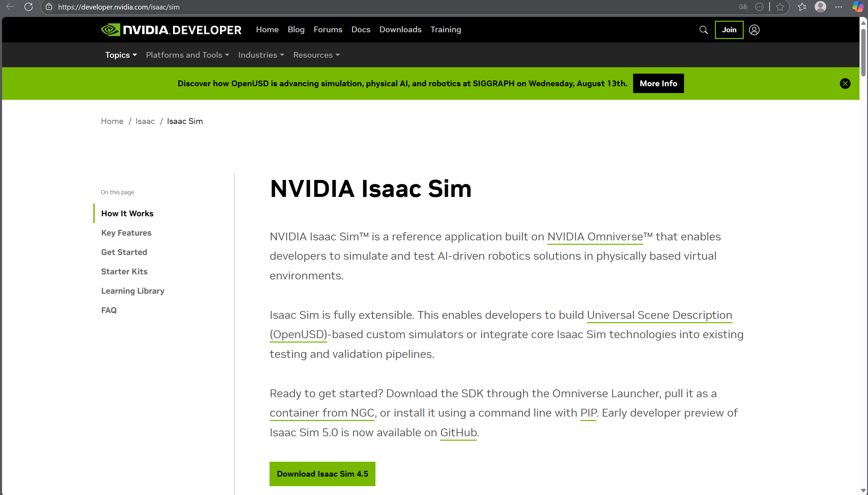Open site search magnifier icon
The width and height of the screenshot is (868, 495).
click(x=703, y=30)
